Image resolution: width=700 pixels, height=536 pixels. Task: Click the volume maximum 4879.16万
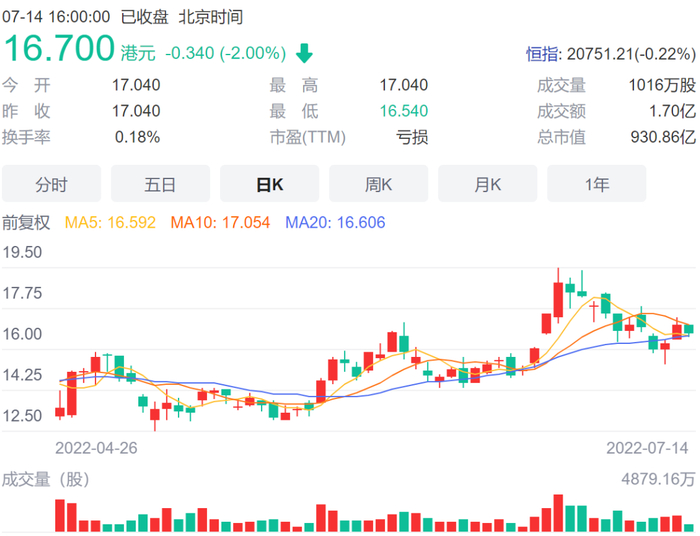click(x=658, y=479)
